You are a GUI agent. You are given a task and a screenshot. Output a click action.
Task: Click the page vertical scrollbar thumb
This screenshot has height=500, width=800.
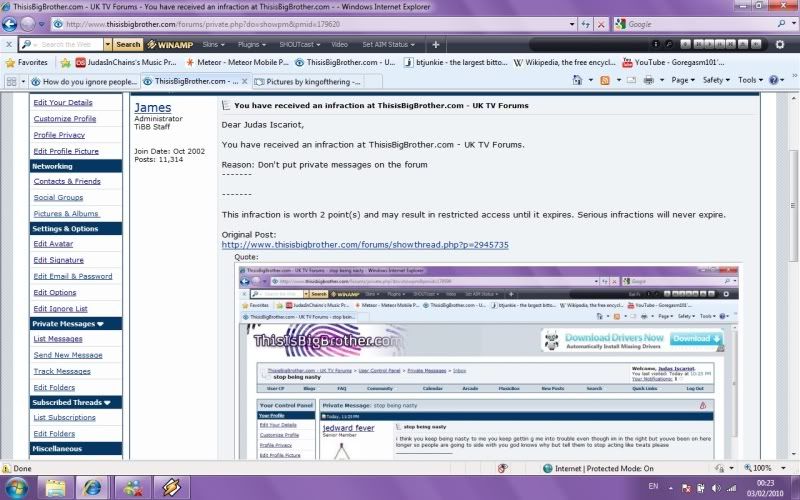[793, 205]
